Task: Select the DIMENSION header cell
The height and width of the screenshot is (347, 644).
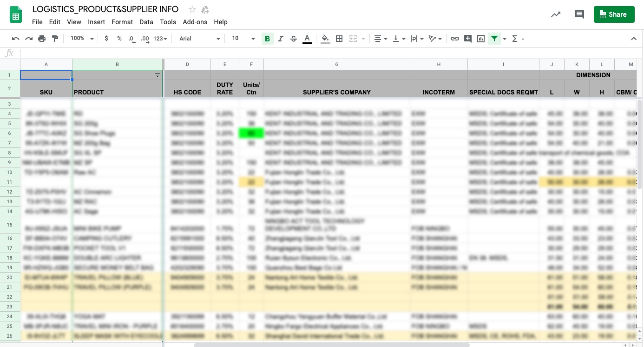Action: tap(593, 75)
